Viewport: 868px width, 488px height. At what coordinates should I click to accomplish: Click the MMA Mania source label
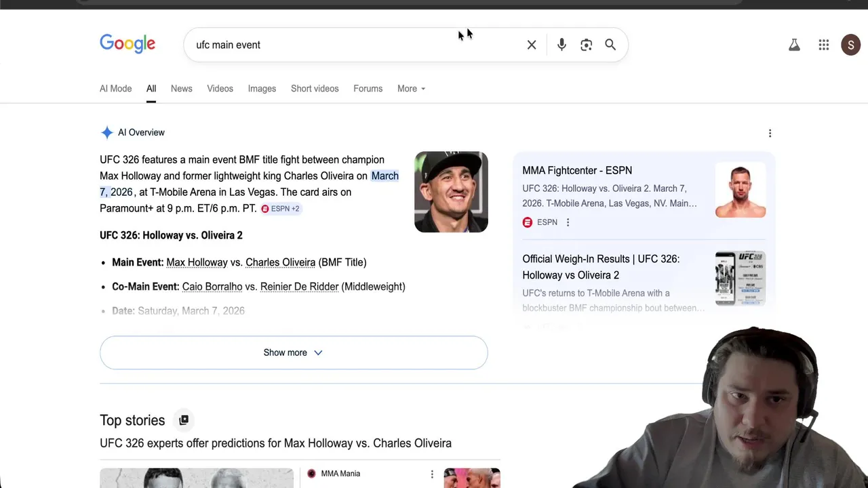(340, 474)
